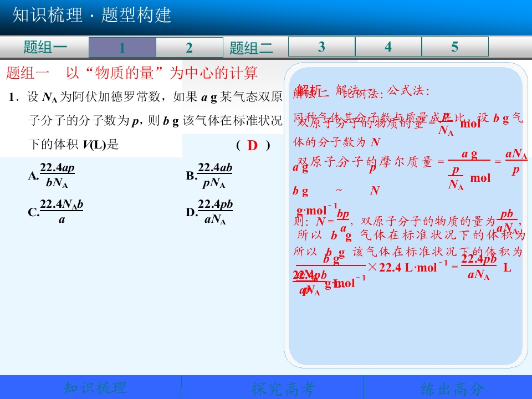Click the red answer D in parentheses
532x399 pixels.
pos(253,146)
